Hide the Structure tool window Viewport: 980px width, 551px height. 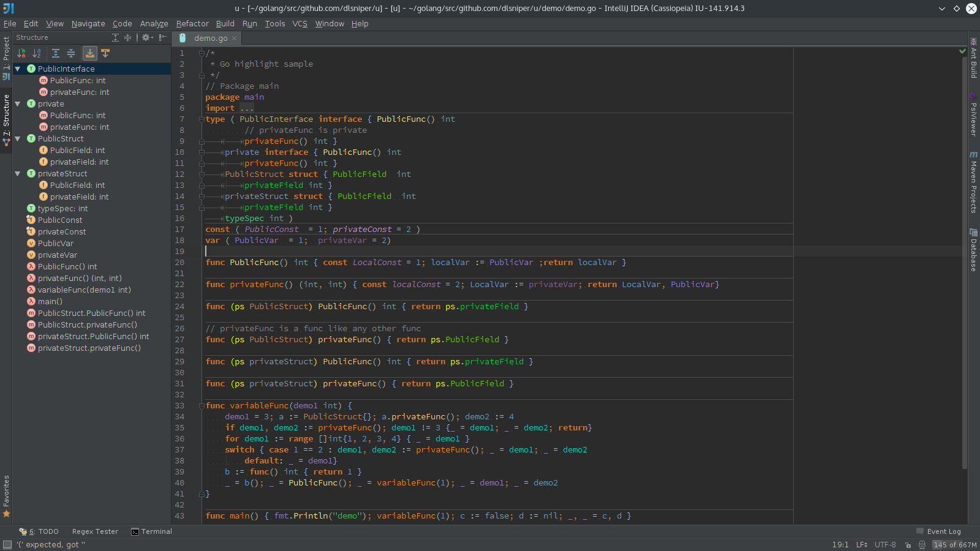point(162,37)
